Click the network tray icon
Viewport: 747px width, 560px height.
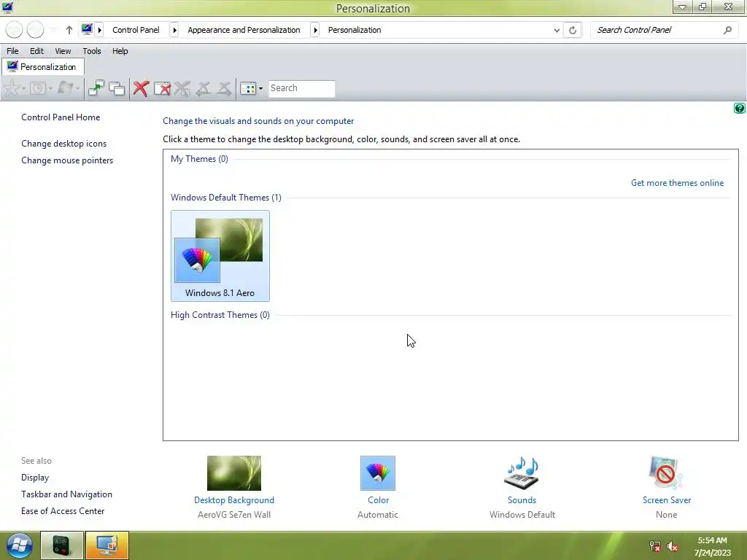(655, 546)
